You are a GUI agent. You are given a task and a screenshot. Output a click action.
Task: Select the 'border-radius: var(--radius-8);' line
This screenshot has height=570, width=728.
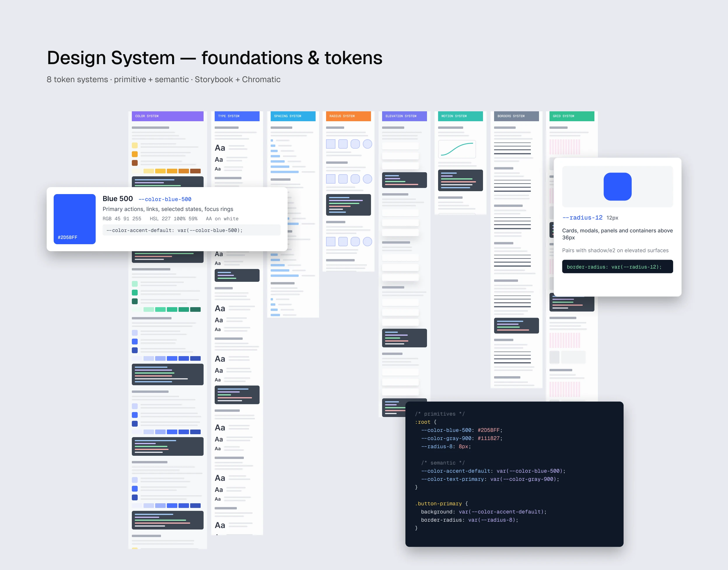click(x=470, y=520)
